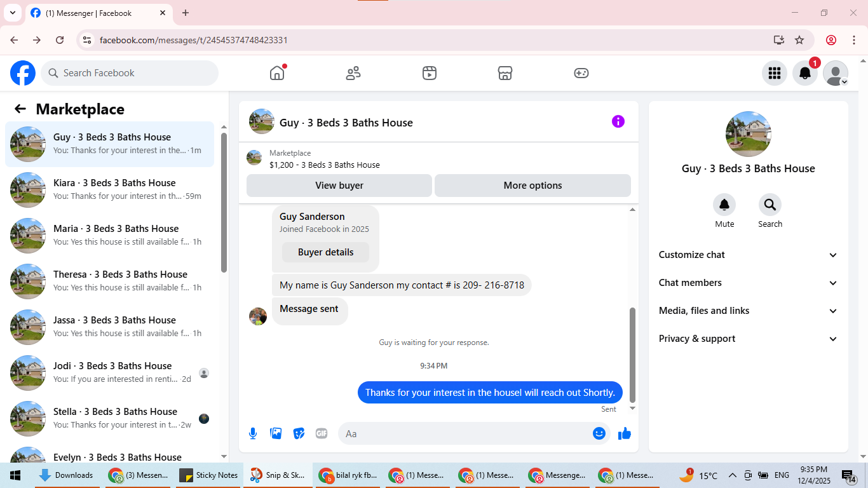Bookmark this page with the star icon
This screenshot has height=488, width=868.
coord(799,40)
